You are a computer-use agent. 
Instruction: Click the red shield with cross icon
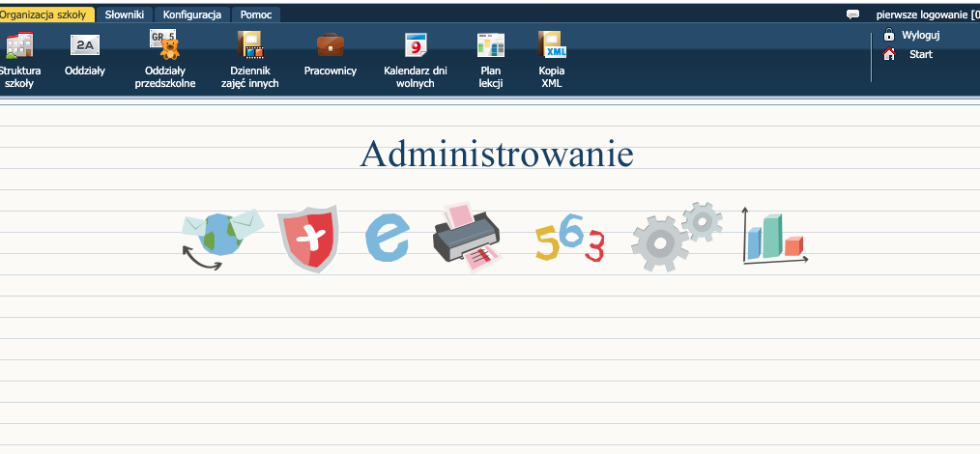pyautogui.click(x=308, y=239)
